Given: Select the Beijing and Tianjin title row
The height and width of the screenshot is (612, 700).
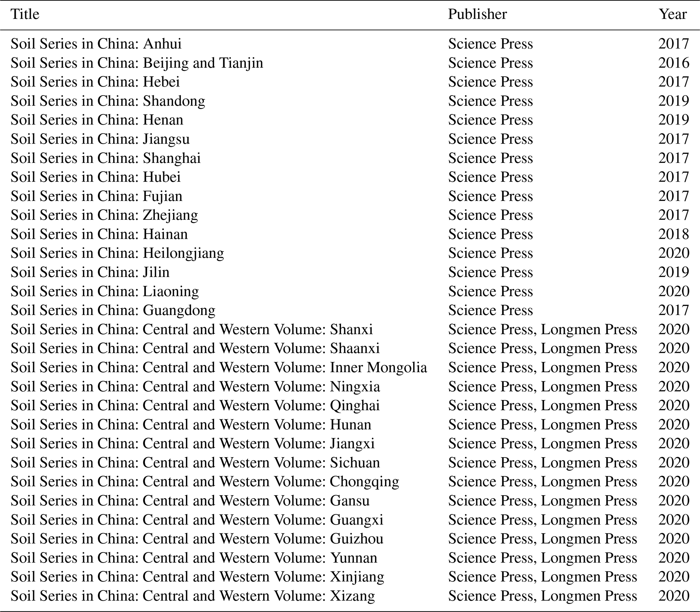Looking at the screenshot, I should click(x=136, y=63).
